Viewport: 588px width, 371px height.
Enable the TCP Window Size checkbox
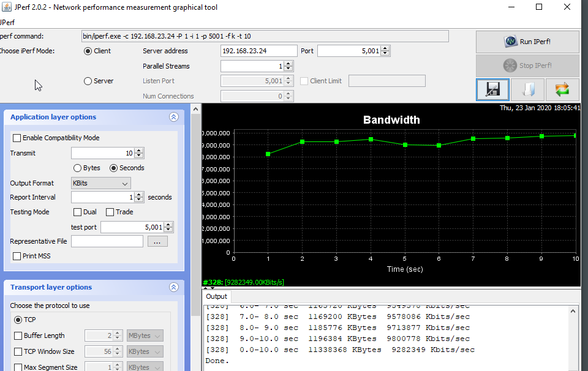18,351
